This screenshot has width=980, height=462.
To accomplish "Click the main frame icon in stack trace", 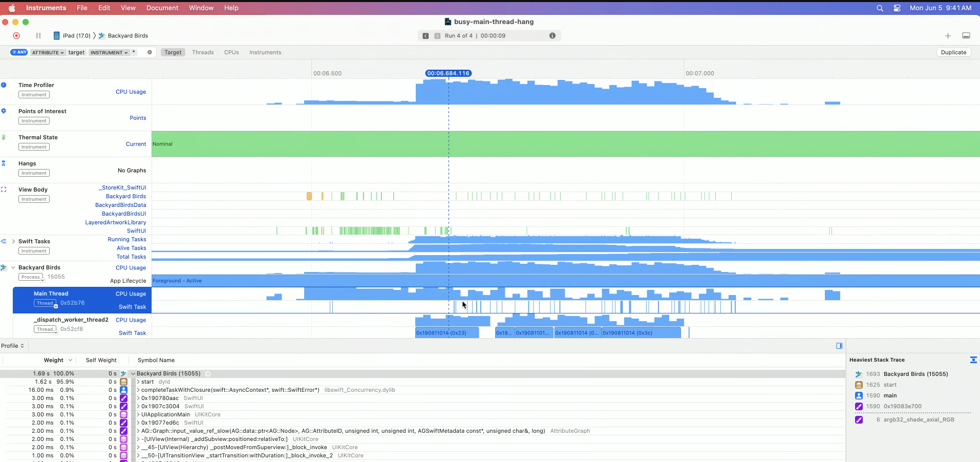I will coord(859,396).
